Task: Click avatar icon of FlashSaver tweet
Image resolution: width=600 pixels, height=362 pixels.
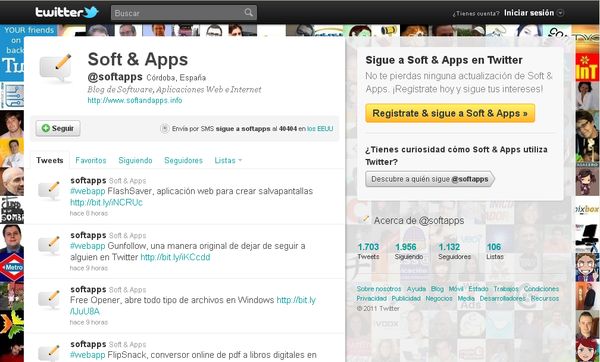Action: (49, 190)
